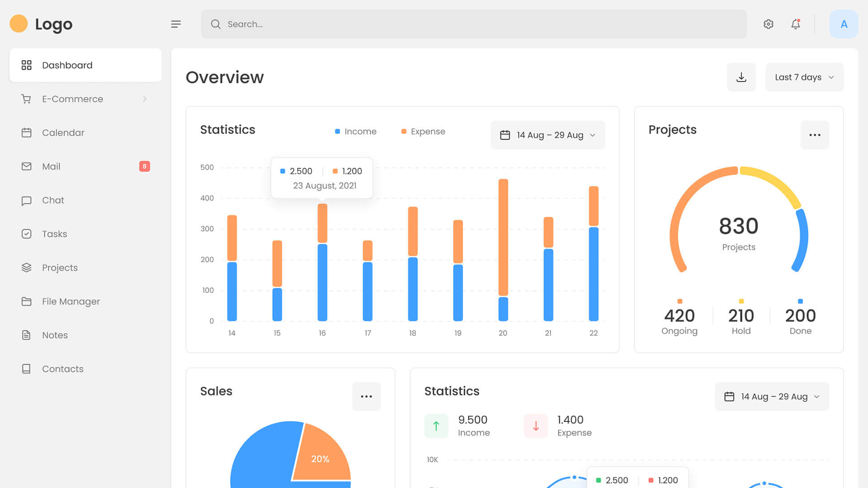Open bar chart 14 Aug – 29 Aug dropdown

click(x=547, y=135)
